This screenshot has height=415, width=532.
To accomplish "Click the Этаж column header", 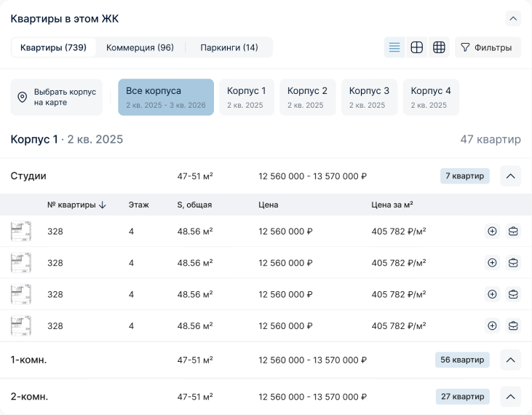I will coord(139,205).
